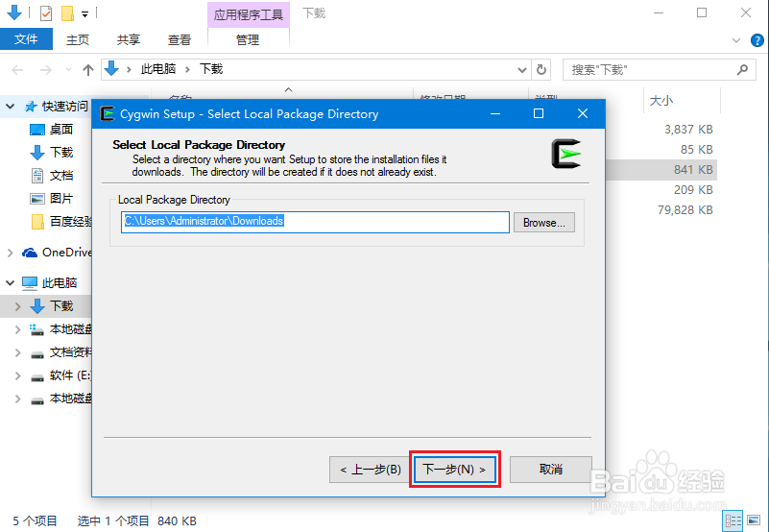Switch to details view layout icon
The image size is (769, 532).
[733, 520]
